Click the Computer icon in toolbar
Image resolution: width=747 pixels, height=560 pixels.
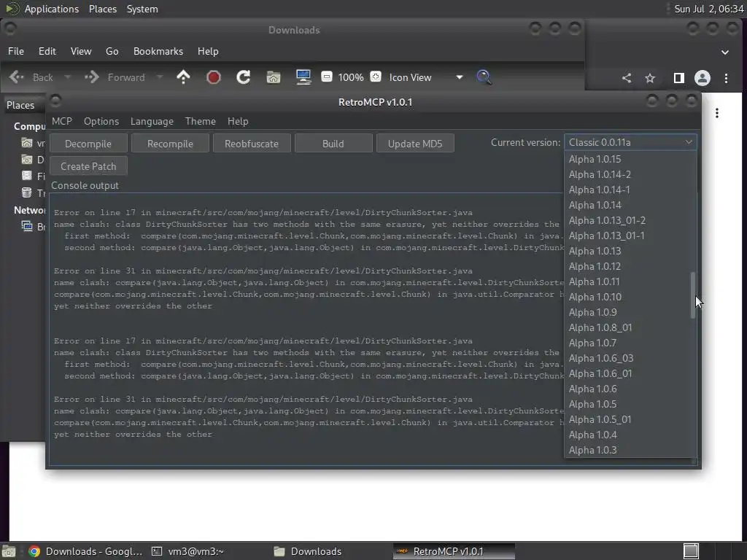(x=303, y=77)
